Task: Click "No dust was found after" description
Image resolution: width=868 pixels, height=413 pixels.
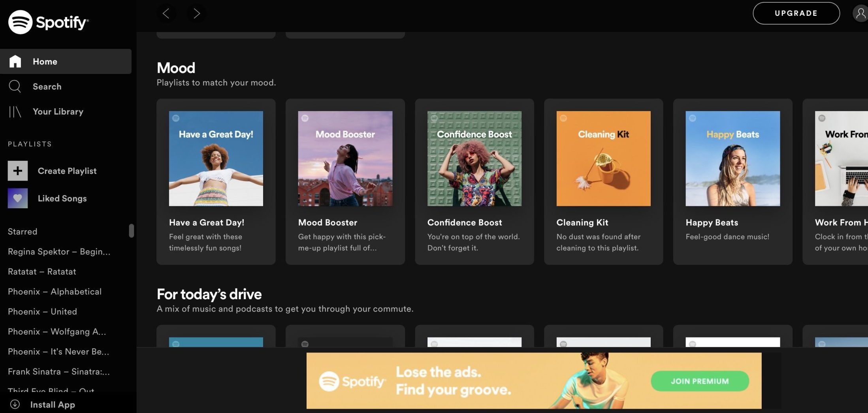Action: click(599, 237)
